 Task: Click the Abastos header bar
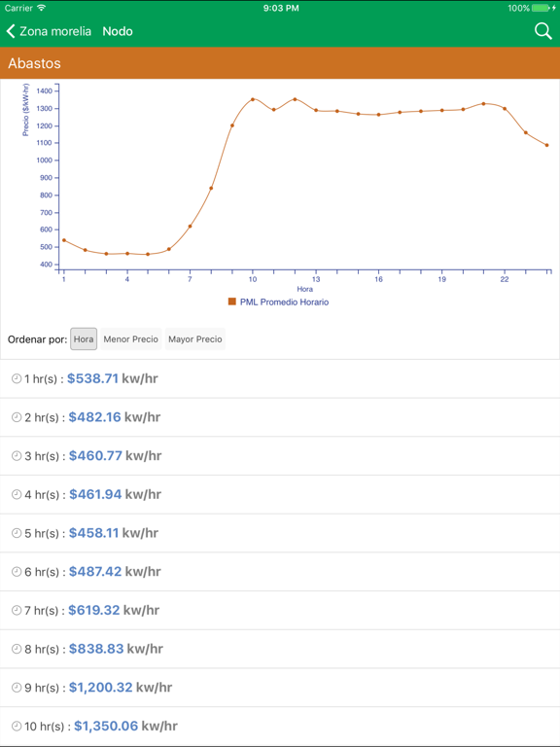pos(280,63)
